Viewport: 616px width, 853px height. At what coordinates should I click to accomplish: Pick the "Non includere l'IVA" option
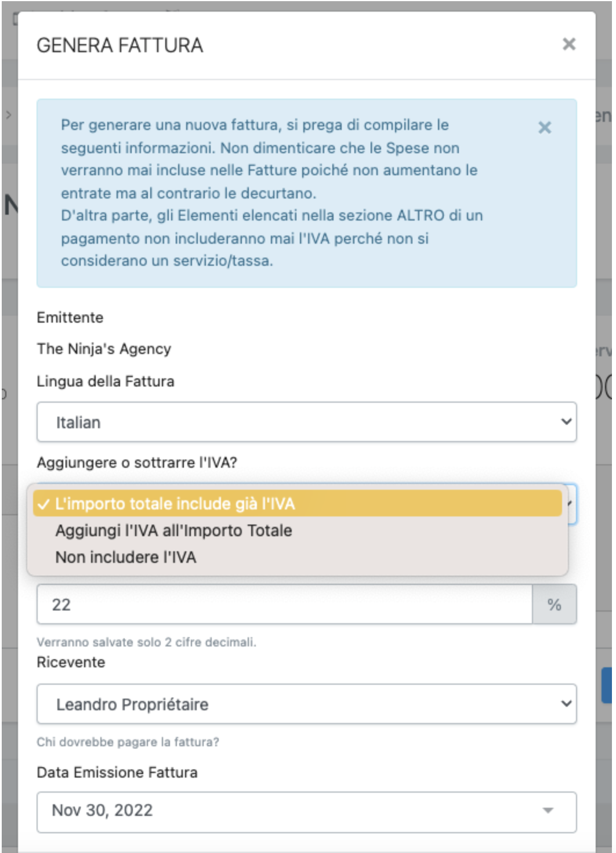[x=126, y=557]
